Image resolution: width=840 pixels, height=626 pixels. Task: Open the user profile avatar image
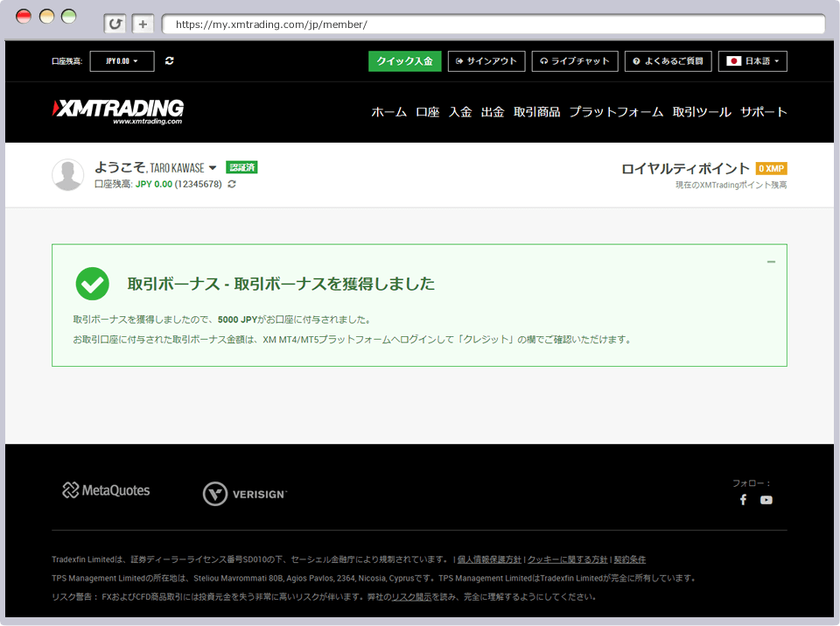67,174
